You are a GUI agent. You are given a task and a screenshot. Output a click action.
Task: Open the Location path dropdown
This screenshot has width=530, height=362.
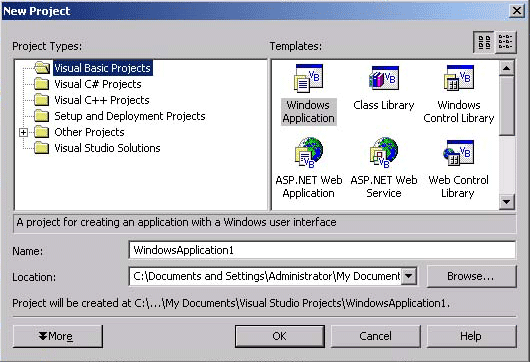click(408, 276)
